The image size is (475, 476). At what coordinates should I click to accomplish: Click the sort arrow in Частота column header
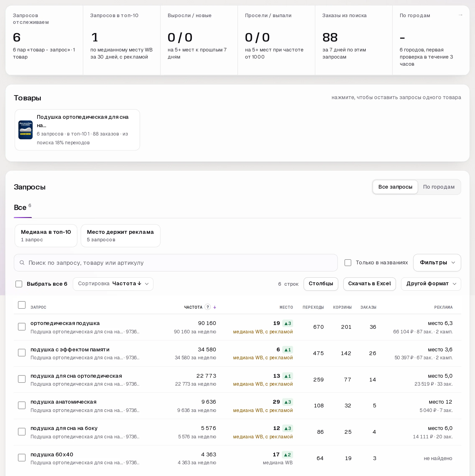[215, 307]
